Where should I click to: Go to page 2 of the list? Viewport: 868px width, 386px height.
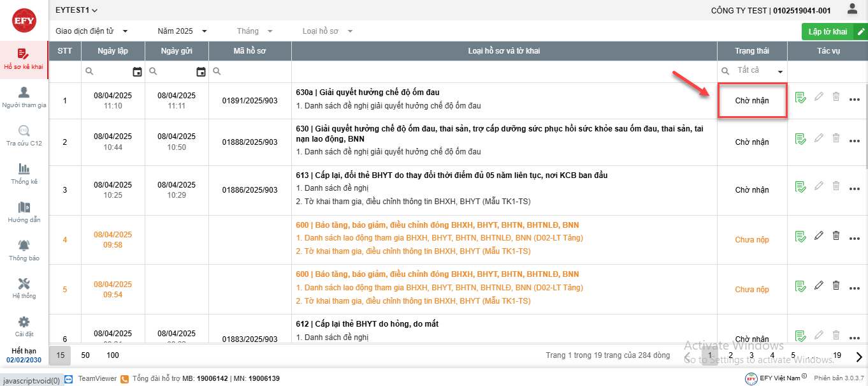coord(730,355)
